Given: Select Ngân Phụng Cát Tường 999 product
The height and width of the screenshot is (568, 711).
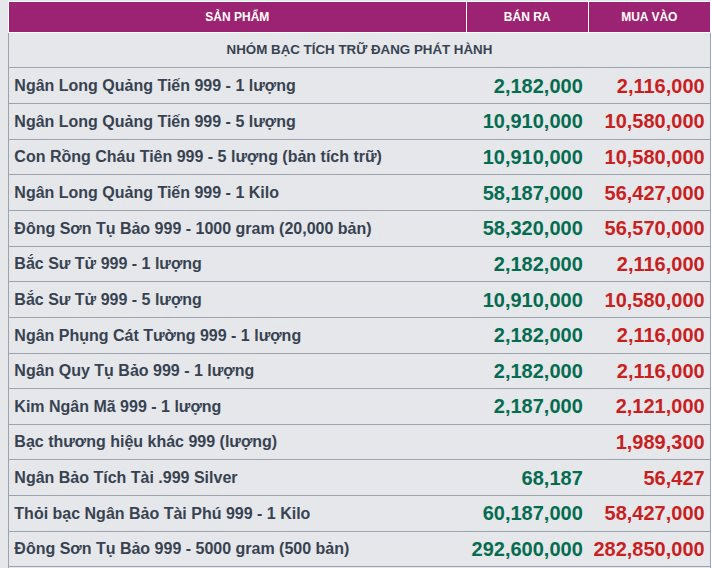Looking at the screenshot, I should coord(158,335).
